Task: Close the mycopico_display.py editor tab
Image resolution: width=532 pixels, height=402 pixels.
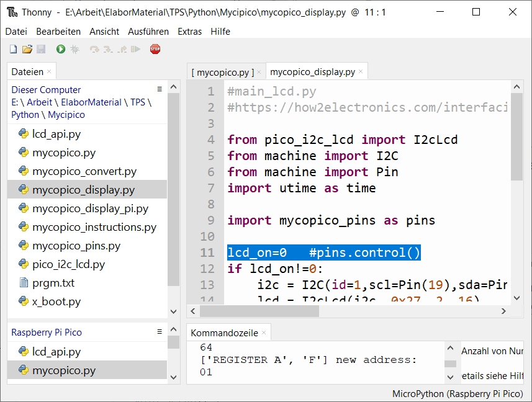Action: click(361, 72)
